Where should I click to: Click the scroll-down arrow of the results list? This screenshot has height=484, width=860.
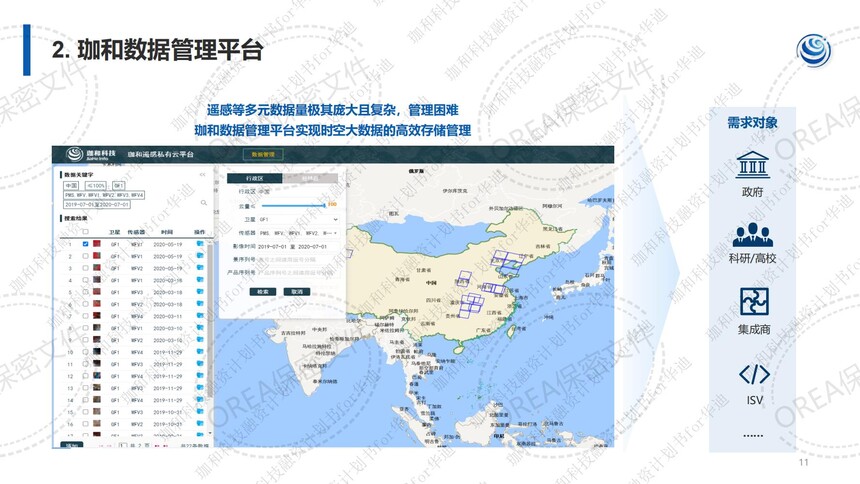(x=210, y=434)
